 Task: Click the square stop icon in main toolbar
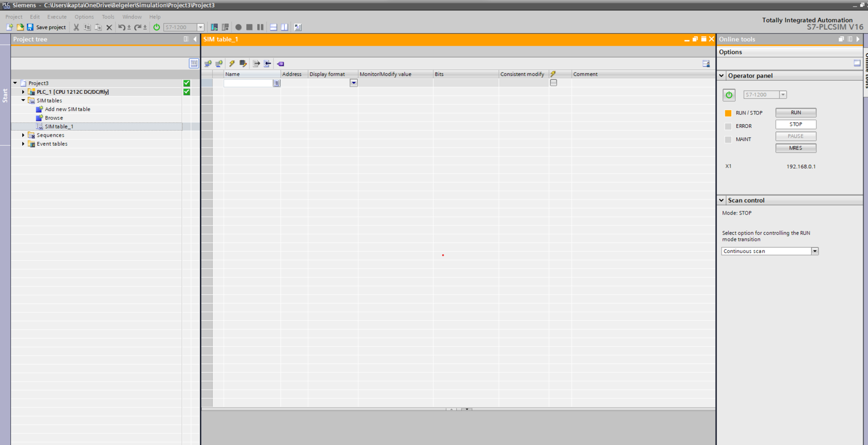click(250, 27)
